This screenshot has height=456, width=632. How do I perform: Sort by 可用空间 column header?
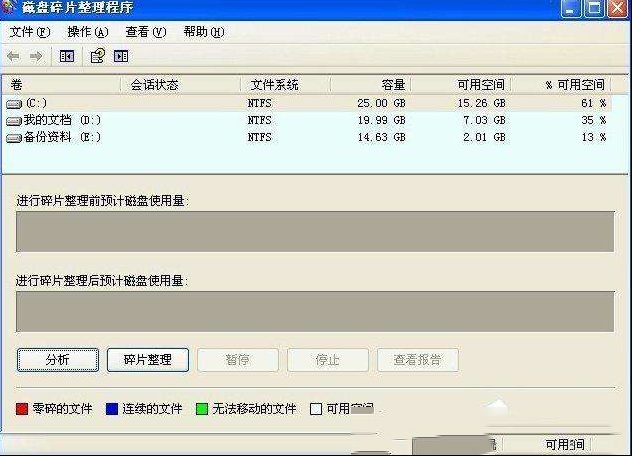(x=461, y=85)
